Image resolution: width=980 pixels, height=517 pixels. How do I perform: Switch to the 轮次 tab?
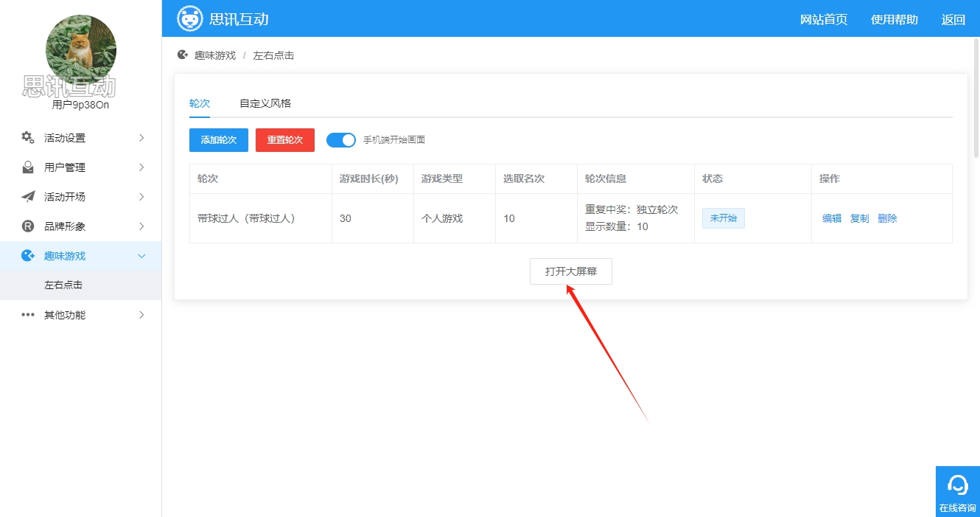coord(200,103)
